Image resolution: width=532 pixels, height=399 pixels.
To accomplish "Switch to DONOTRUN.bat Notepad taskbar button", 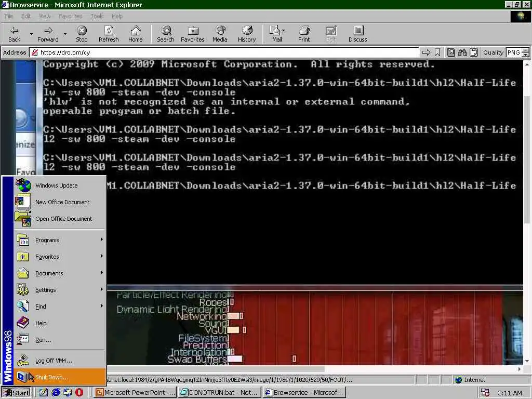I will [220, 393].
